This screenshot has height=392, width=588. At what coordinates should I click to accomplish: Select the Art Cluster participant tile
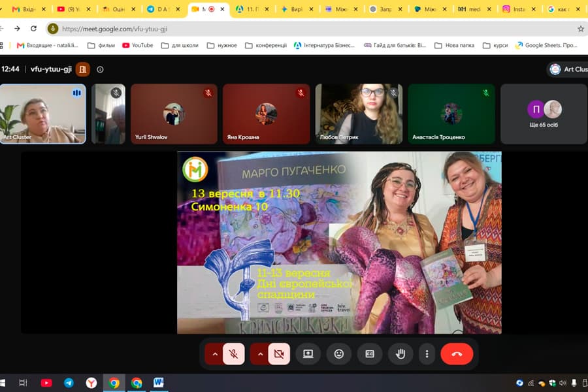pyautogui.click(x=42, y=114)
